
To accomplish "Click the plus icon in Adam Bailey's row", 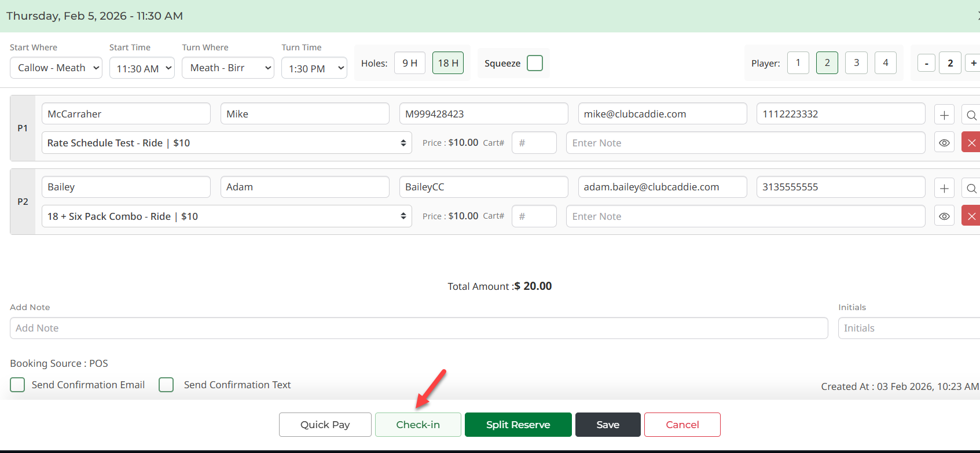I will (944, 188).
